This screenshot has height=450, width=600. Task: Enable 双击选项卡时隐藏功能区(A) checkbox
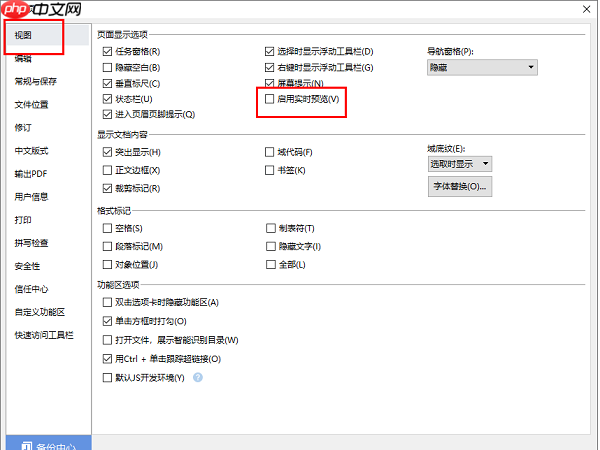coord(107,302)
